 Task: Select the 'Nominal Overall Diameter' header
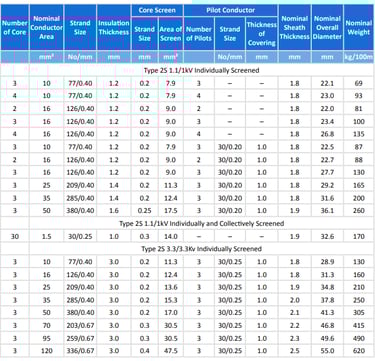[327, 28]
